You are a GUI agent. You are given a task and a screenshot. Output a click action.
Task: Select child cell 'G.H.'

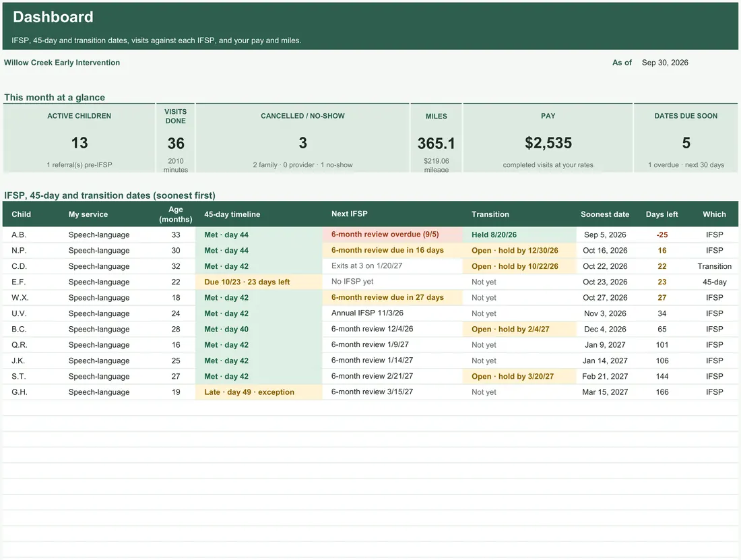tap(20, 392)
